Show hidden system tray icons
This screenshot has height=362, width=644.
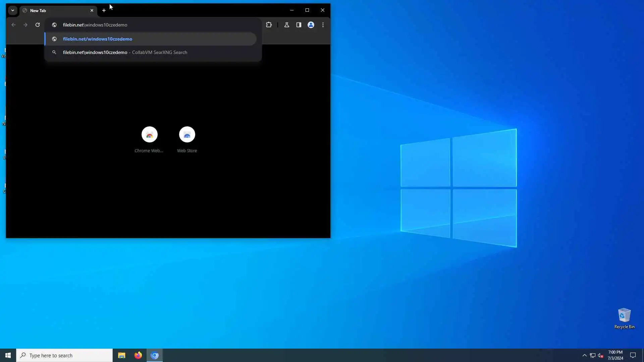click(584, 355)
